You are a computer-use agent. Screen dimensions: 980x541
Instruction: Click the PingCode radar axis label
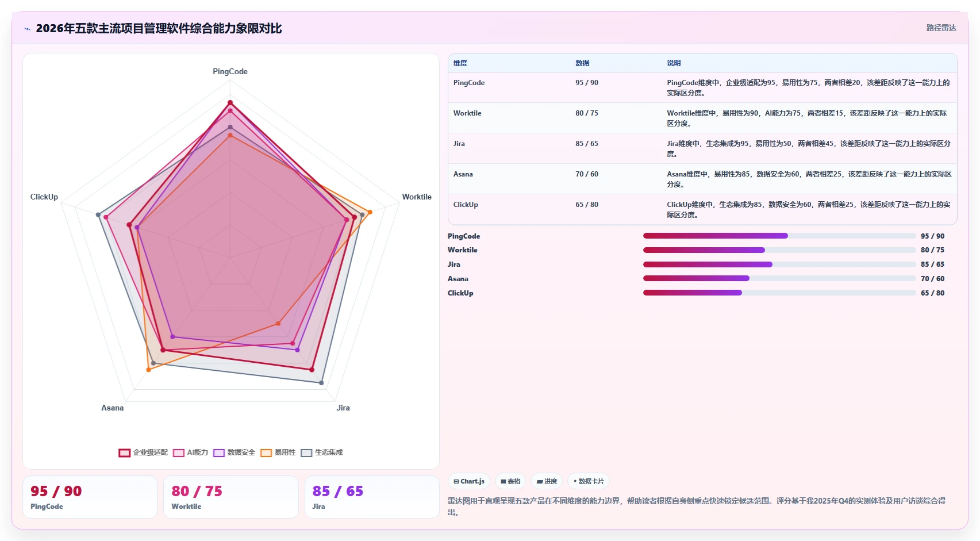(230, 71)
